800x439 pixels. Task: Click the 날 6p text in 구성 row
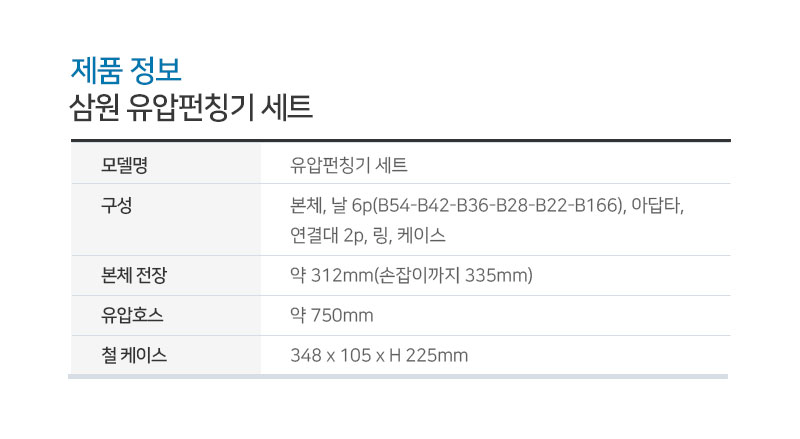click(x=352, y=205)
